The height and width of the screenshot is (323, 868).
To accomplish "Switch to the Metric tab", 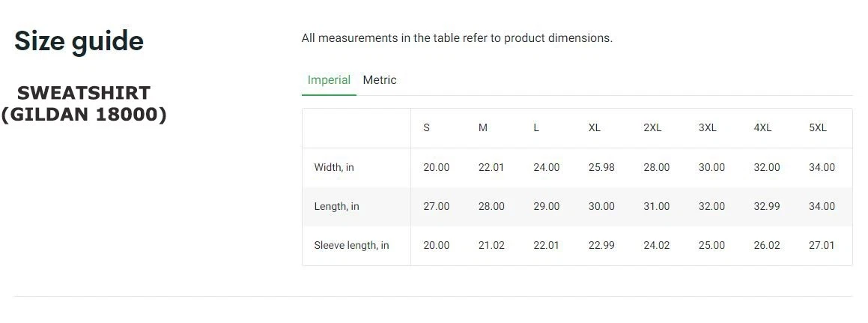I will (380, 80).
